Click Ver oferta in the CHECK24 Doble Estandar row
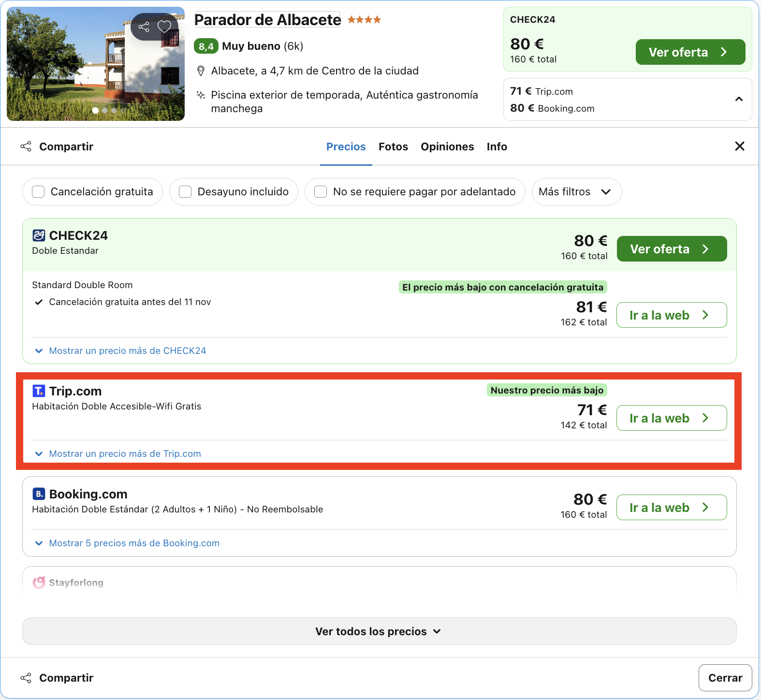The width and height of the screenshot is (761, 700). click(x=672, y=249)
